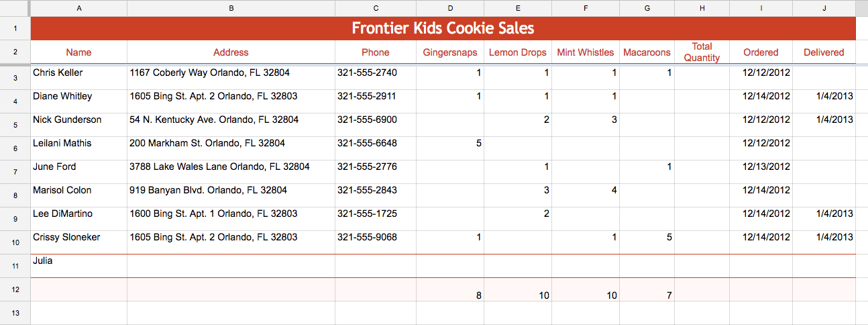The height and width of the screenshot is (325, 868).
Task: Select column H header
Action: tap(702, 8)
